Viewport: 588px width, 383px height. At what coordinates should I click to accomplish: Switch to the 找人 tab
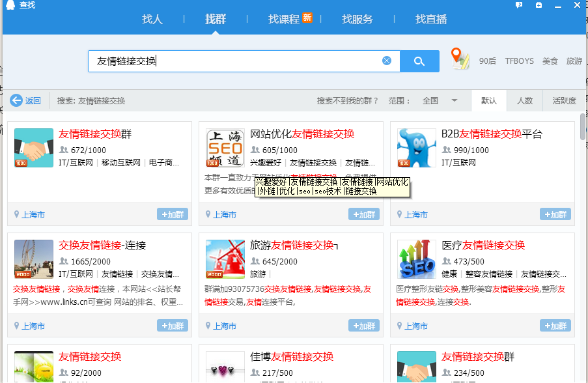(152, 19)
